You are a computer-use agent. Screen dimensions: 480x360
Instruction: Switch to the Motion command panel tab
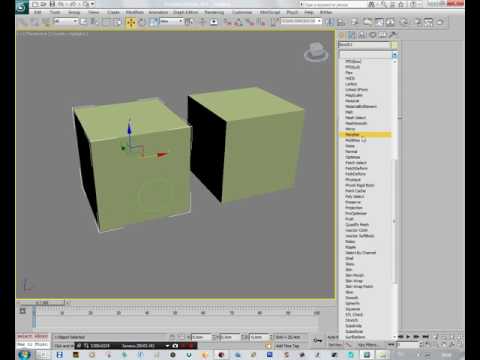pyautogui.click(x=372, y=35)
